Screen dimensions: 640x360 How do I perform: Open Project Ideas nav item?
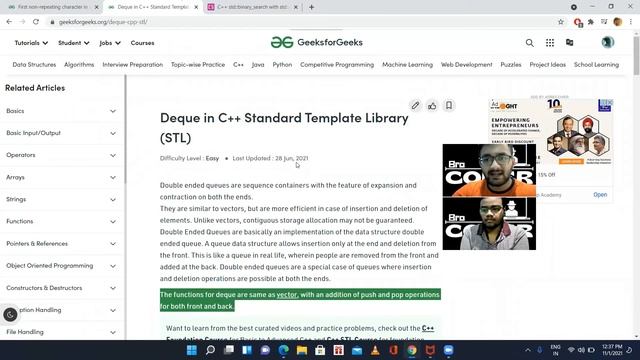pyautogui.click(x=547, y=64)
